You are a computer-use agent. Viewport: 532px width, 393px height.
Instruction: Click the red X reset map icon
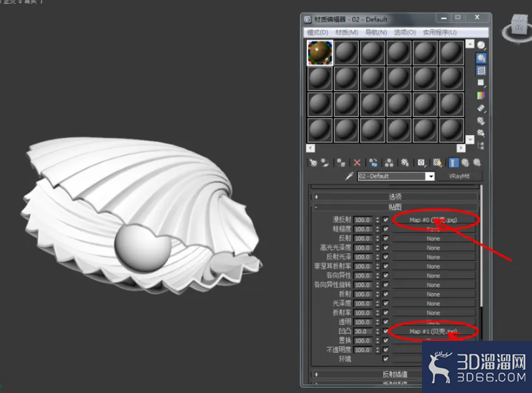357,163
